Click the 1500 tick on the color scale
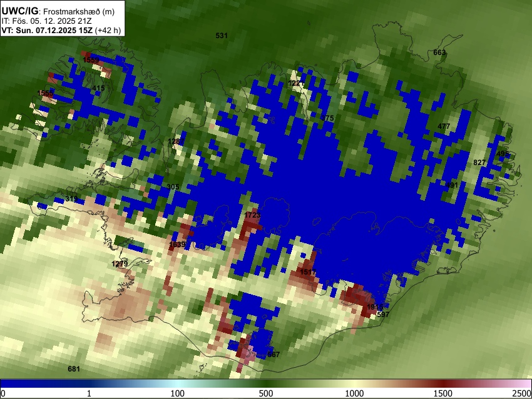Screen dimensions: 532x399 pos(443,393)
